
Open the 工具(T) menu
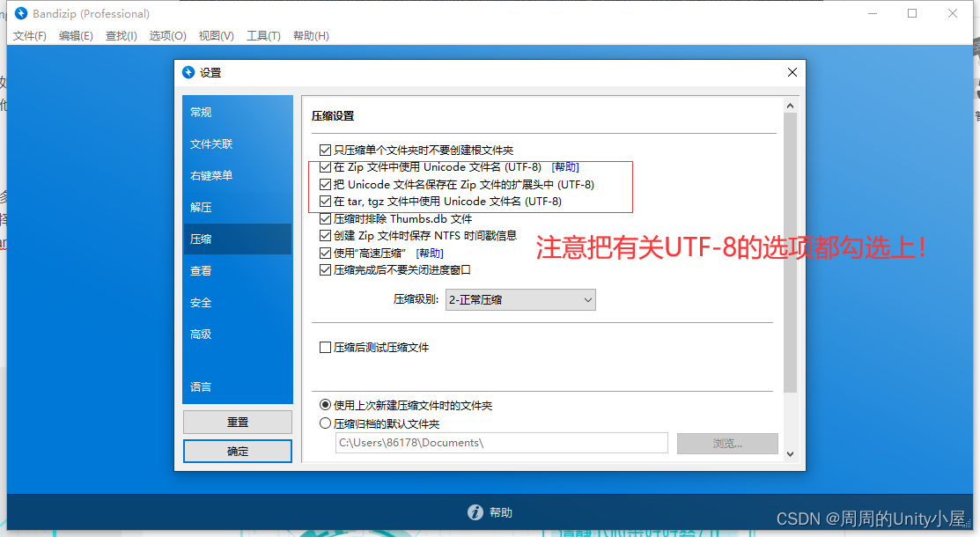tap(263, 35)
